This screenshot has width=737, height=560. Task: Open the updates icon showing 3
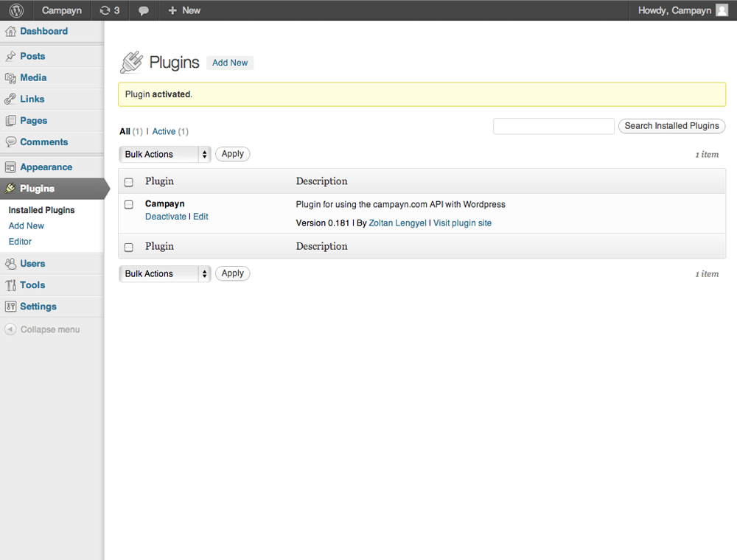(x=105, y=10)
